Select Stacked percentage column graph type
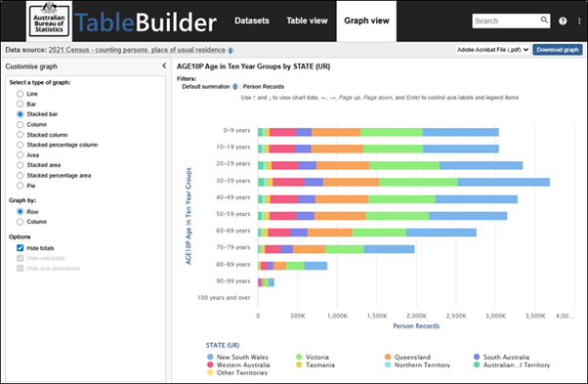This screenshot has height=384, width=588. [x=21, y=145]
